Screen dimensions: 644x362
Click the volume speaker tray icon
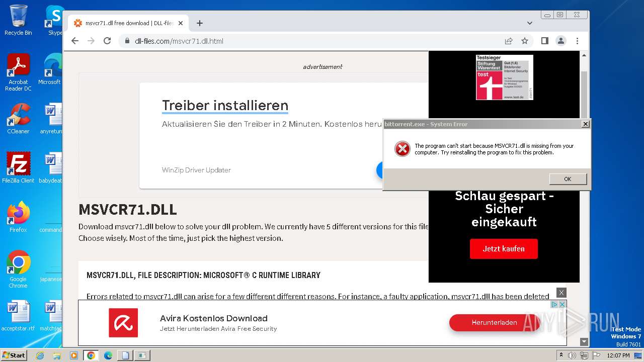point(572,355)
